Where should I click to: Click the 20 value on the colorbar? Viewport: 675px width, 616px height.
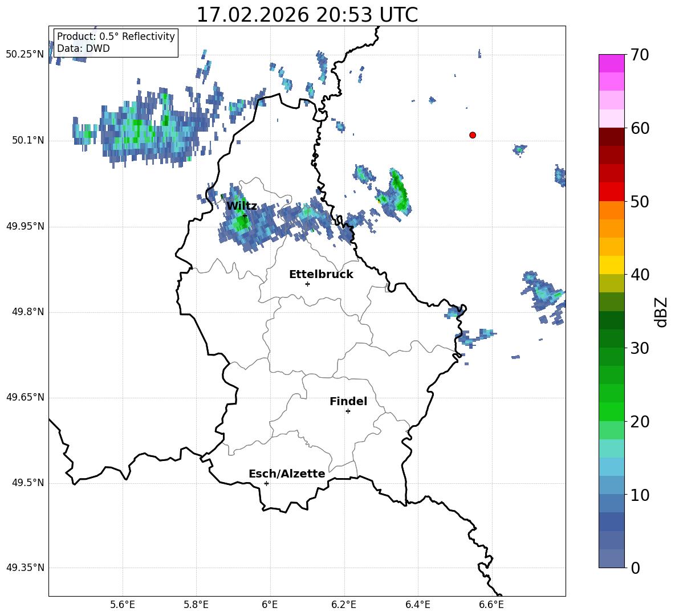tap(640, 422)
